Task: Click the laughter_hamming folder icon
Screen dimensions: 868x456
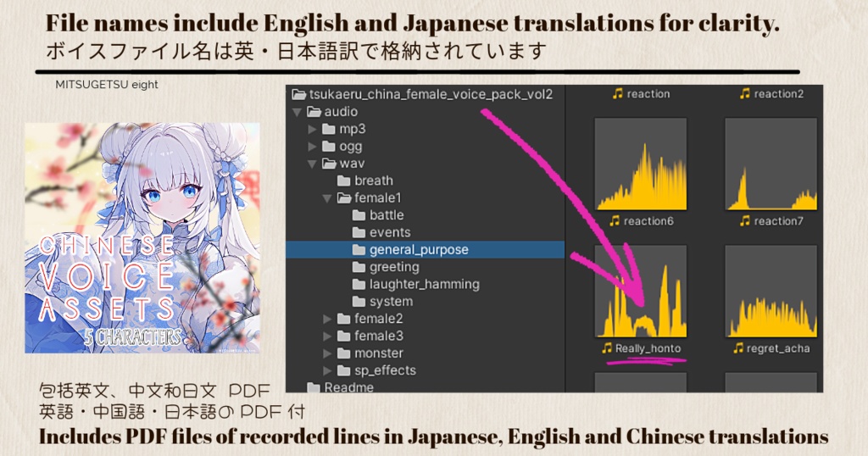Action: click(x=359, y=284)
